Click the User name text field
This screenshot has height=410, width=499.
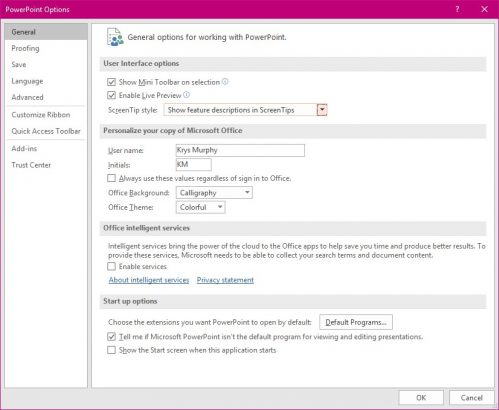coord(240,150)
